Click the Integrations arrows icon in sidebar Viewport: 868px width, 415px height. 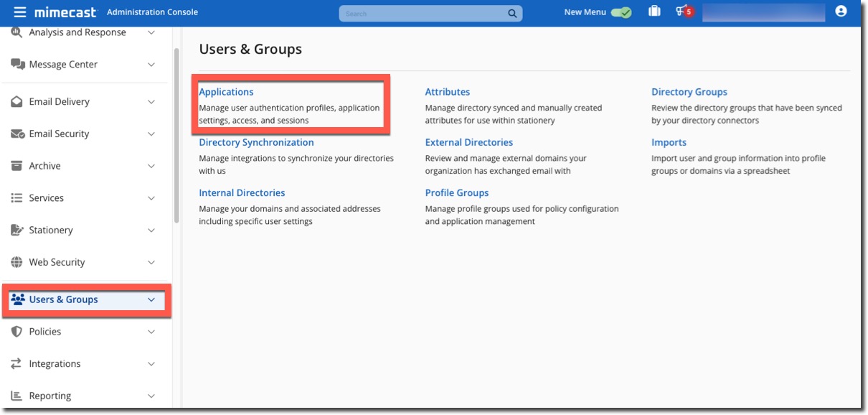pos(16,363)
